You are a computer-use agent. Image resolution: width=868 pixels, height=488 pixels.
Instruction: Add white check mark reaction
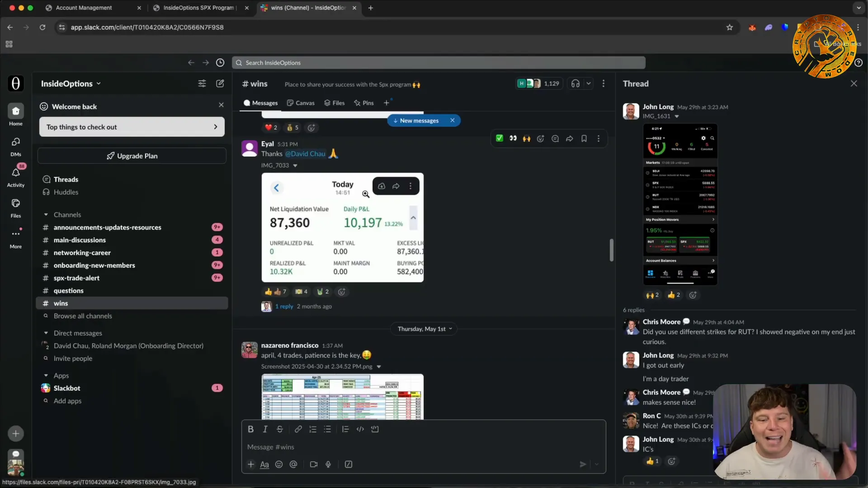coord(500,139)
